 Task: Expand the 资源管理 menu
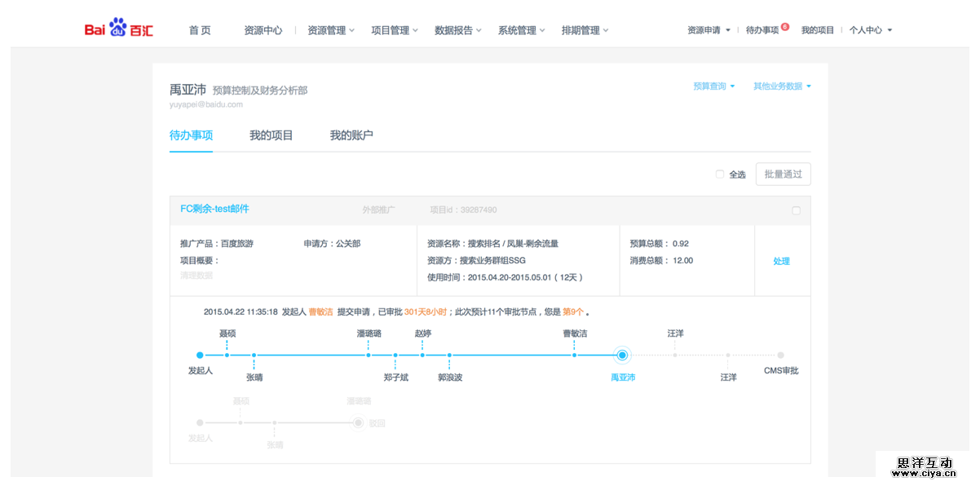click(331, 30)
